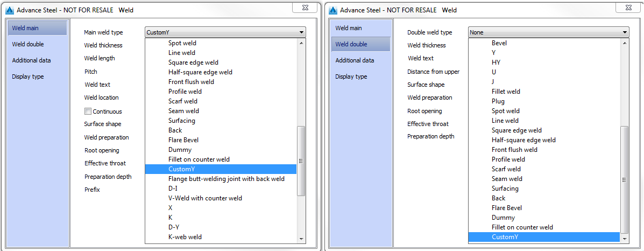The height and width of the screenshot is (251, 644).
Task: Select highlighted CustomY in Main weld list
Action: (221, 169)
